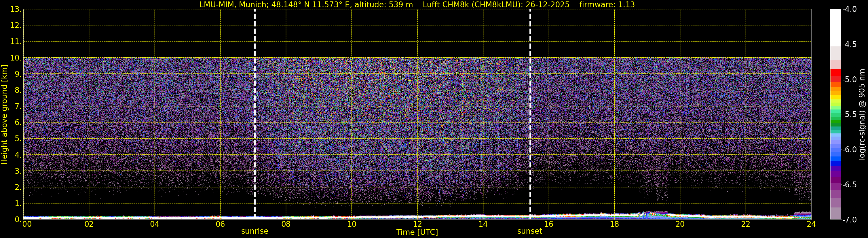Click the white top section of colorbar

[836, 27]
